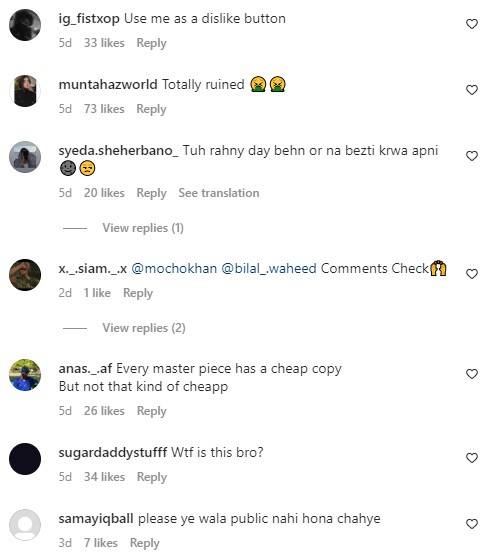The image size is (488, 560).
Task: Open ig_fistxop's profile picture
Action: tap(25, 25)
